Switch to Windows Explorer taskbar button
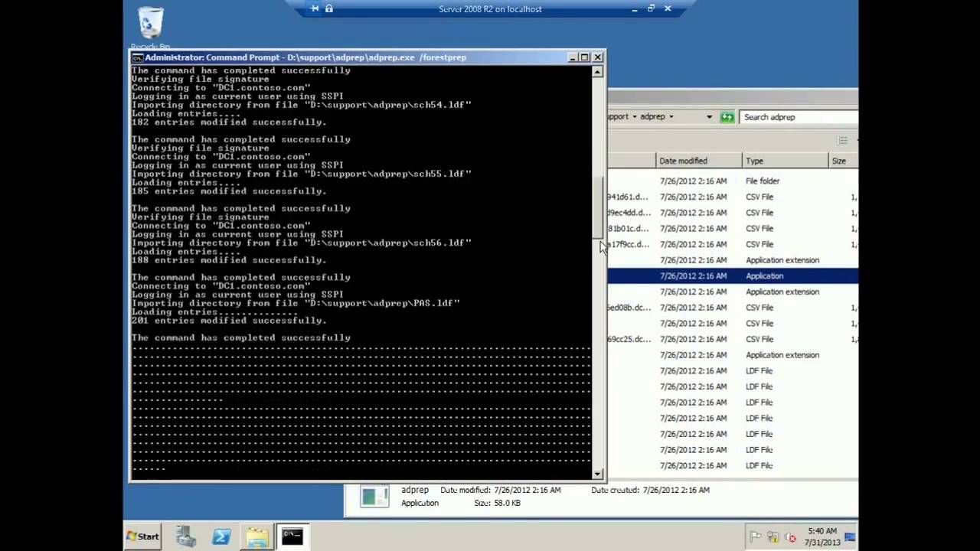Image resolution: width=980 pixels, height=551 pixels. click(x=257, y=536)
